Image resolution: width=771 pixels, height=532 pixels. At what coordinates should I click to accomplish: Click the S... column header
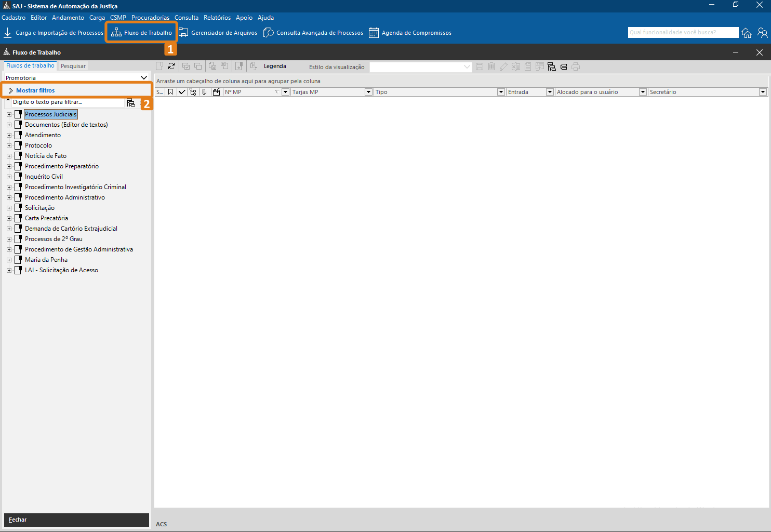pyautogui.click(x=160, y=92)
